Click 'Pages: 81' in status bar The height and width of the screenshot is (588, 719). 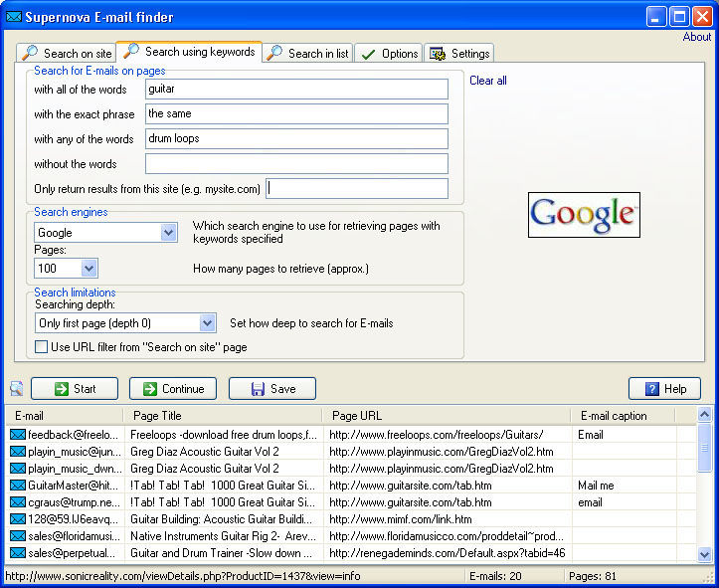point(593,576)
